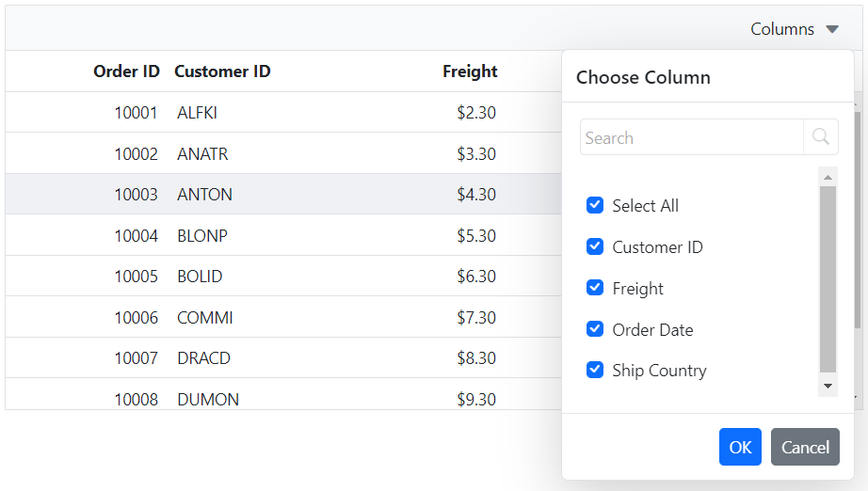Viewport: 868px width, 491px height.
Task: Toggle the Customer ID column checkbox
Action: click(x=595, y=247)
